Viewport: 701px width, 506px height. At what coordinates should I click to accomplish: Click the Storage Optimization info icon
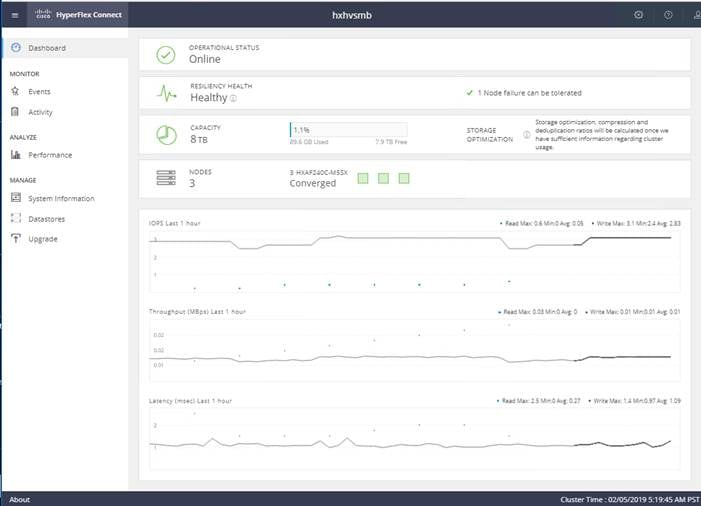527,135
